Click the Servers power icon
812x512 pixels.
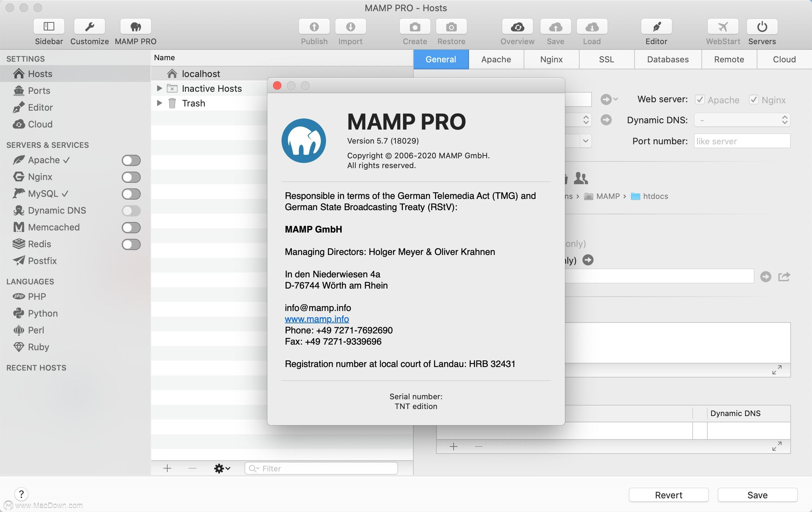point(762,27)
